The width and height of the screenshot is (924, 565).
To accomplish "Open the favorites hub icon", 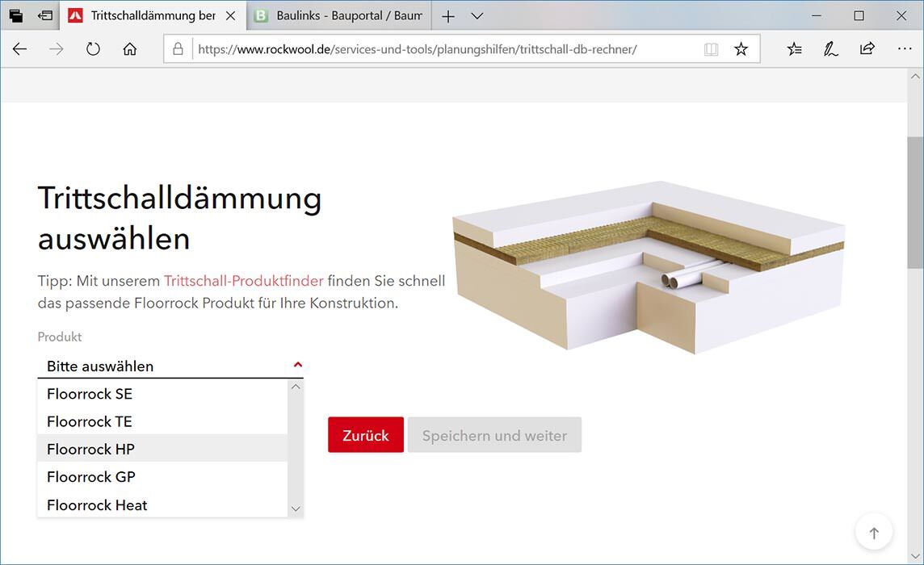I will point(794,49).
